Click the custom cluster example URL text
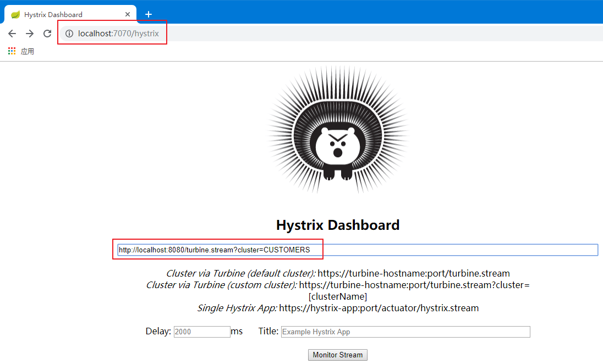The height and width of the screenshot is (364, 603). (414, 285)
